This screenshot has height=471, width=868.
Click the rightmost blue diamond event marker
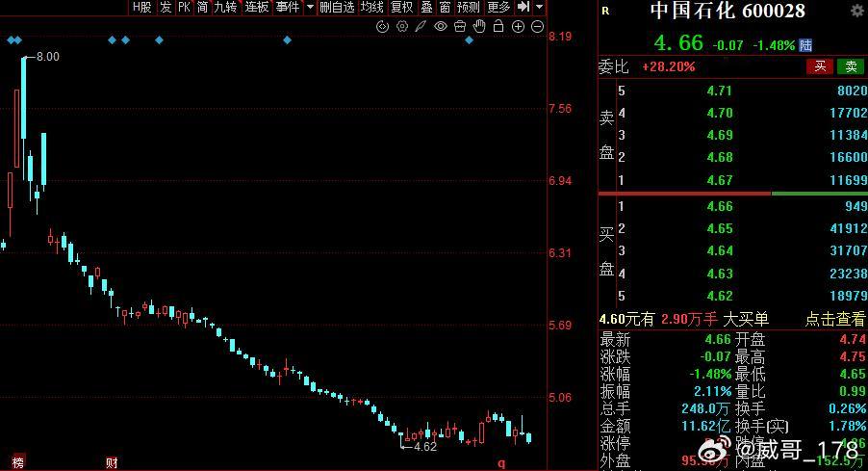pos(470,39)
